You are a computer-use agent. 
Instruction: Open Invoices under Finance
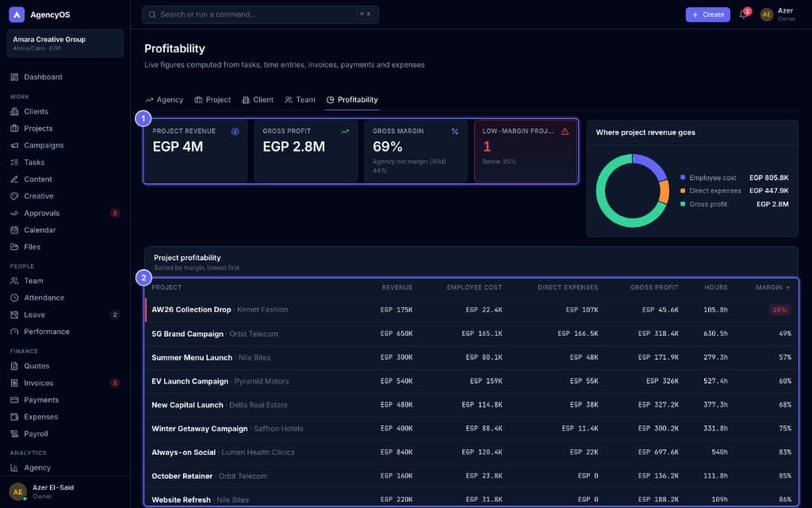pos(65,383)
